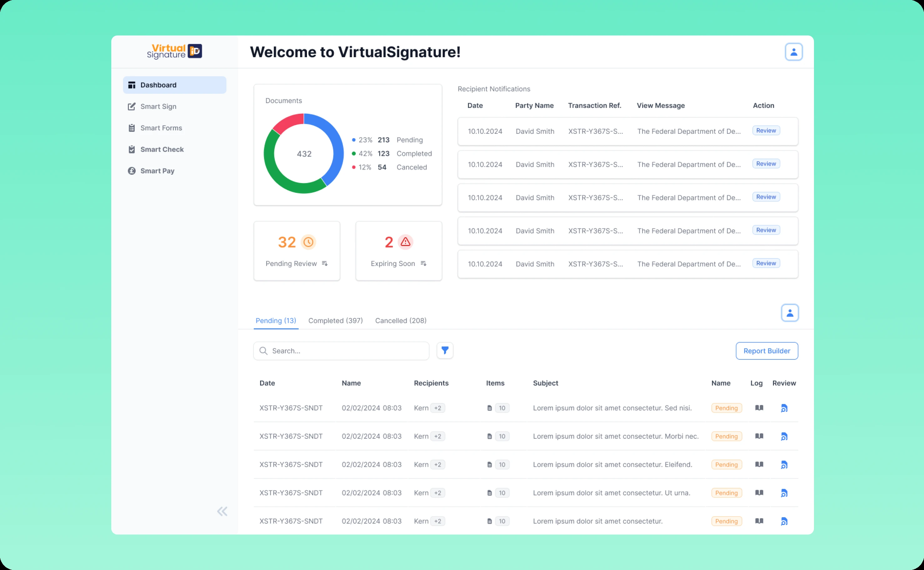Click the Smart Sign sidebar icon
924x570 pixels.
click(x=132, y=107)
